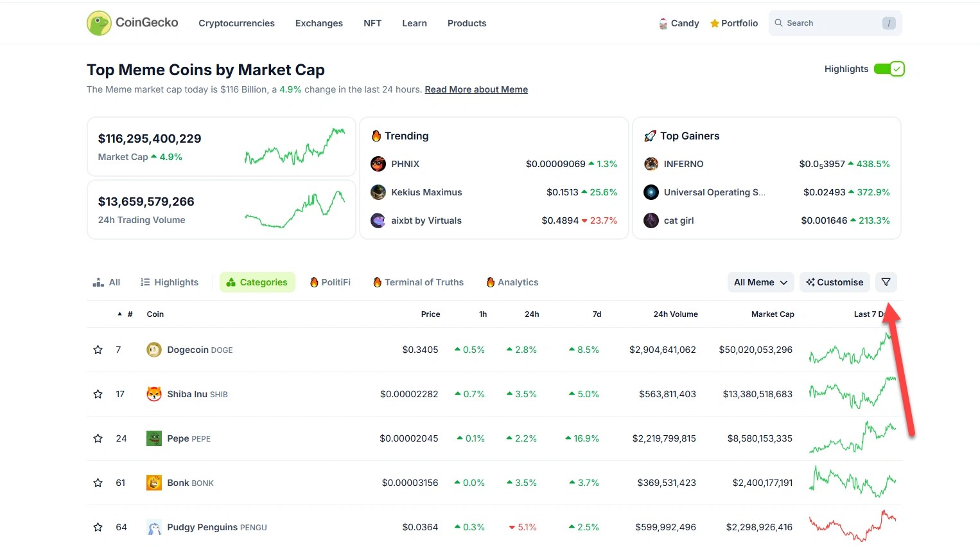Toggle the Highlights switch off
The height and width of the screenshot is (547, 980).
pos(889,69)
